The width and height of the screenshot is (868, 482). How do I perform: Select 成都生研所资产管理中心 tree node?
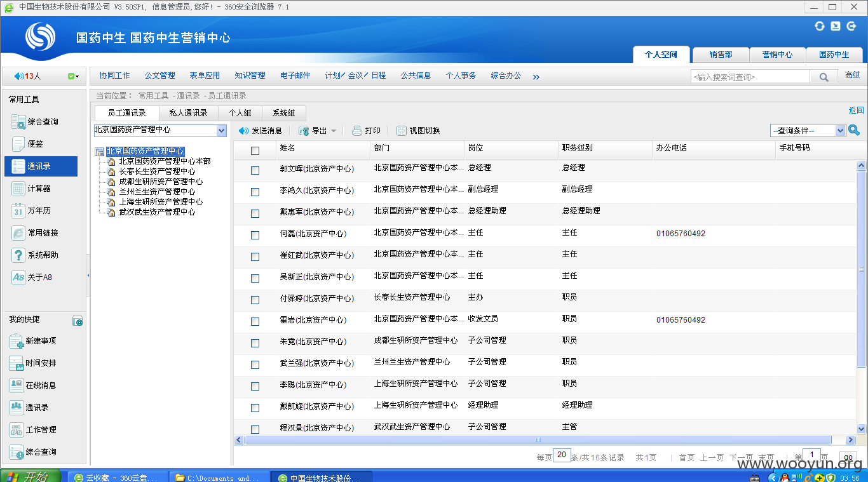(161, 182)
